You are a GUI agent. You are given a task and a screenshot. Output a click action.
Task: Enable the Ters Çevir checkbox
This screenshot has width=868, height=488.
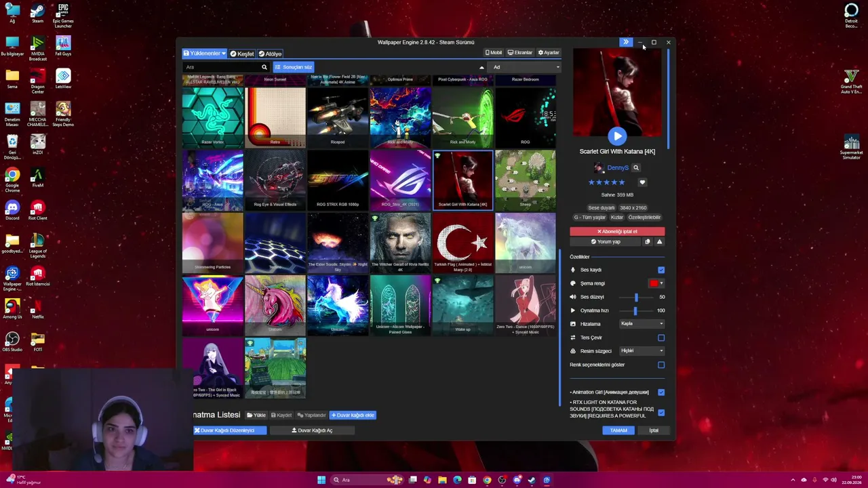click(x=661, y=338)
